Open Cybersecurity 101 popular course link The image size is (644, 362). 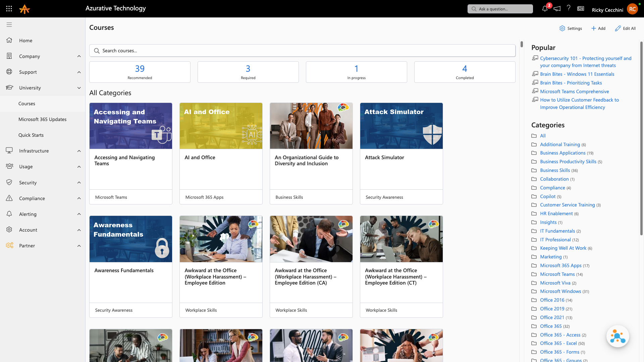[x=586, y=62]
